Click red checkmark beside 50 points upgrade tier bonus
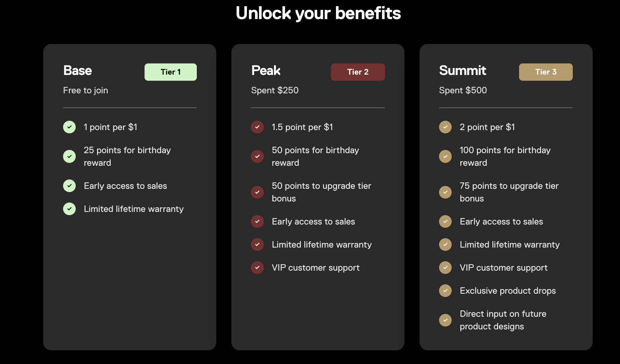This screenshot has height=364, width=620. tap(257, 192)
